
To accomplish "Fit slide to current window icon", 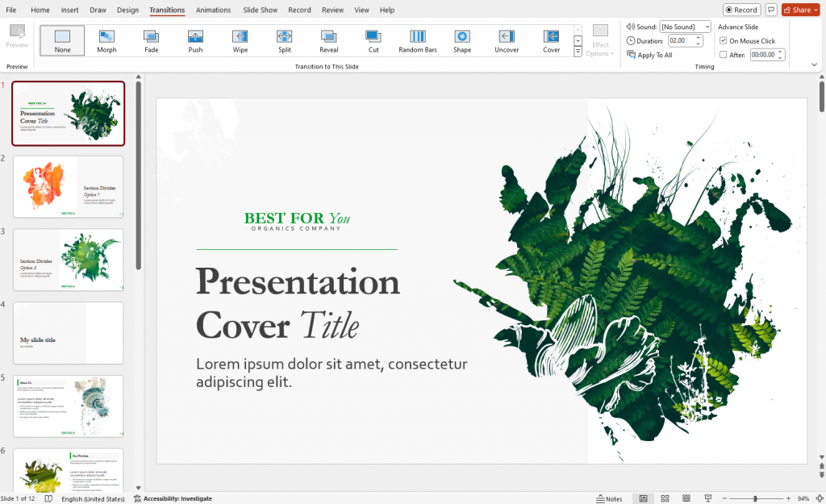I will coord(820,498).
